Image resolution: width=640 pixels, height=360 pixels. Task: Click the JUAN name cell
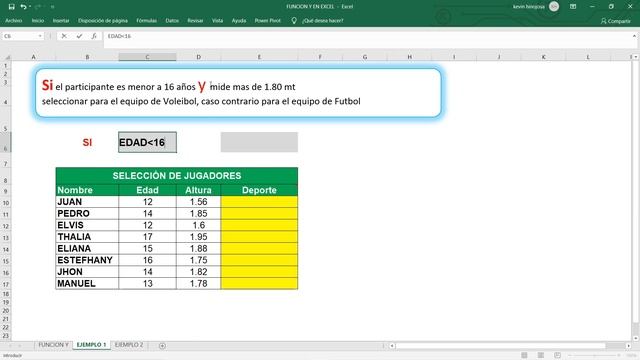(87, 202)
